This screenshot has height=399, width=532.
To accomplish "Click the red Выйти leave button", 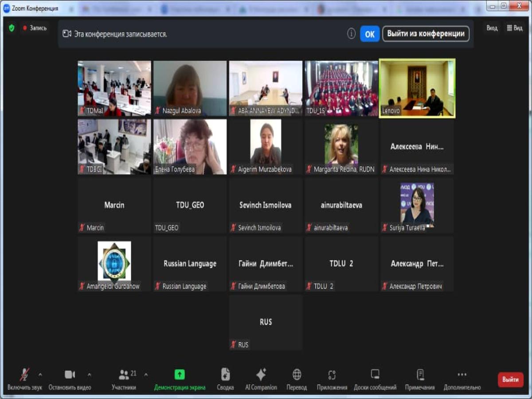I will point(511,379).
